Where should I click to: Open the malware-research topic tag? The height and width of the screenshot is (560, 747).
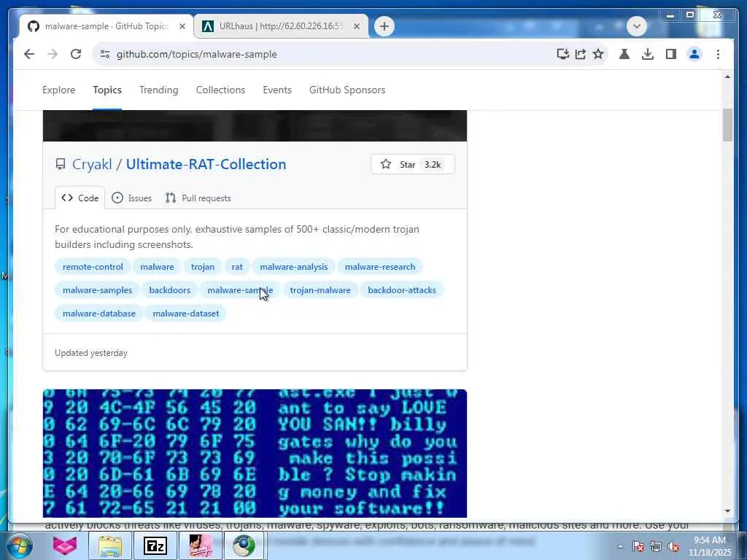(x=379, y=267)
